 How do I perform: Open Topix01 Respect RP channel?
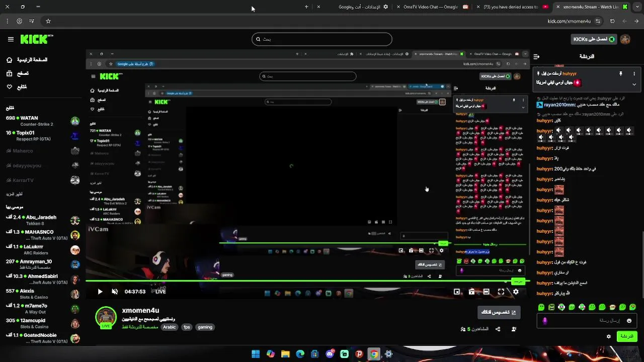point(43,136)
